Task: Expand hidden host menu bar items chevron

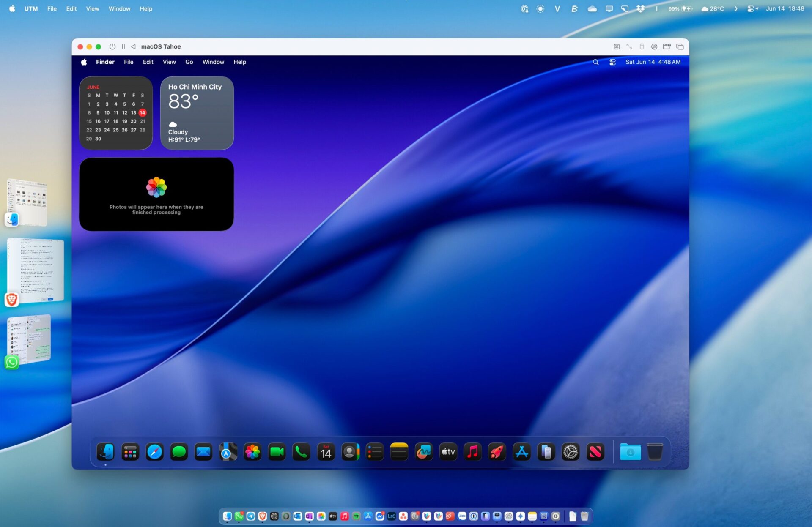Action: pyautogui.click(x=736, y=8)
